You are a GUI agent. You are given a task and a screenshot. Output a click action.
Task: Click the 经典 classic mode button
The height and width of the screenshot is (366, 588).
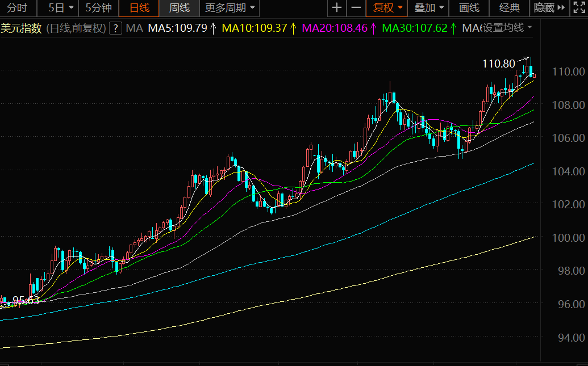(x=509, y=8)
